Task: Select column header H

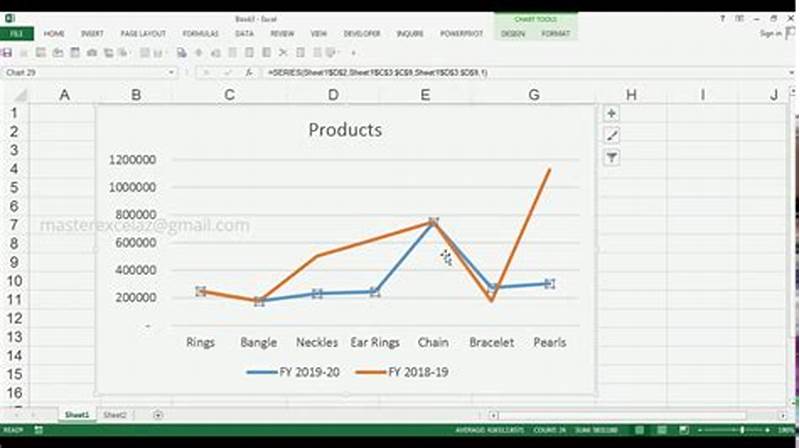Action: (x=631, y=95)
